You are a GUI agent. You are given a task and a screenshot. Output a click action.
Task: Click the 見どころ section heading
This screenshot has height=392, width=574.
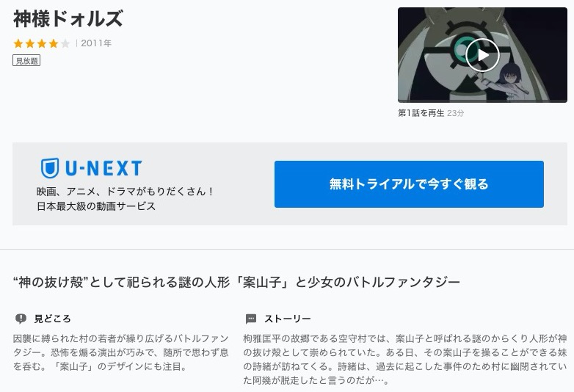(52, 319)
